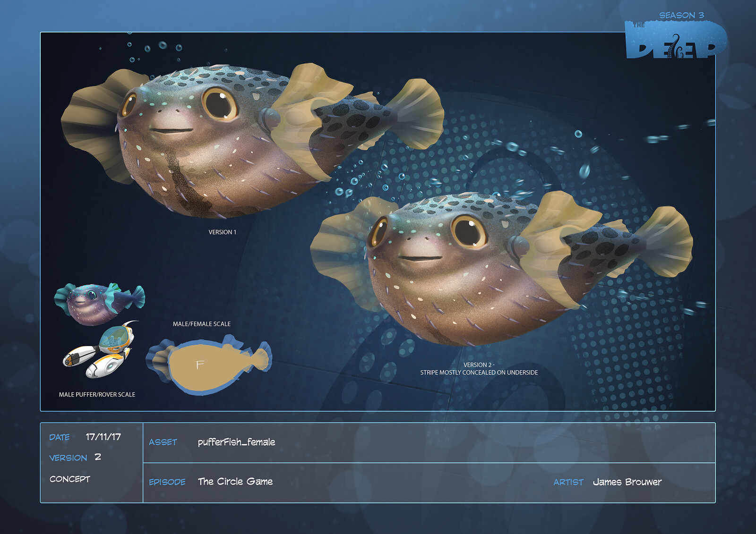The image size is (756, 534).
Task: Click the 'SEASON 3' text
Action: coord(681,16)
